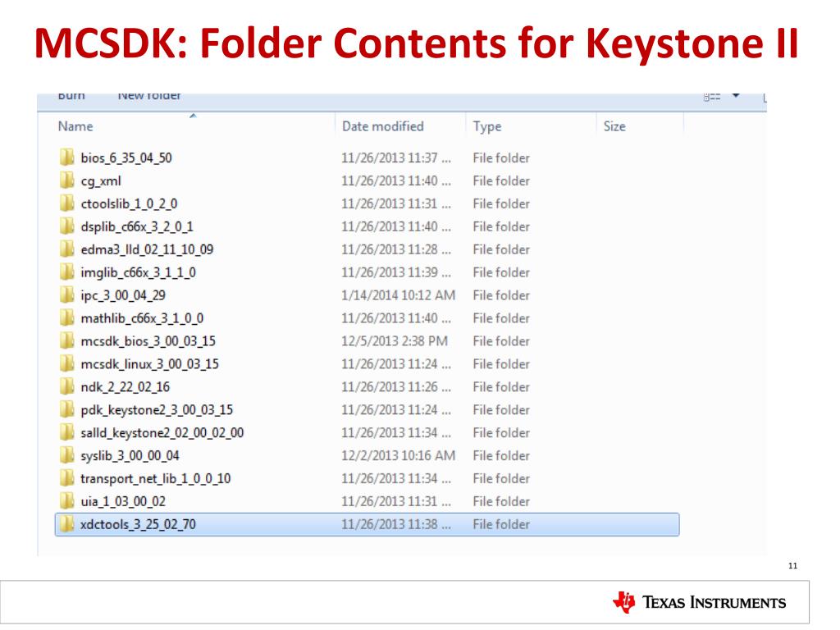
Task: Click the date 1/14/2014 10:12 AM
Action: pyautogui.click(x=399, y=295)
